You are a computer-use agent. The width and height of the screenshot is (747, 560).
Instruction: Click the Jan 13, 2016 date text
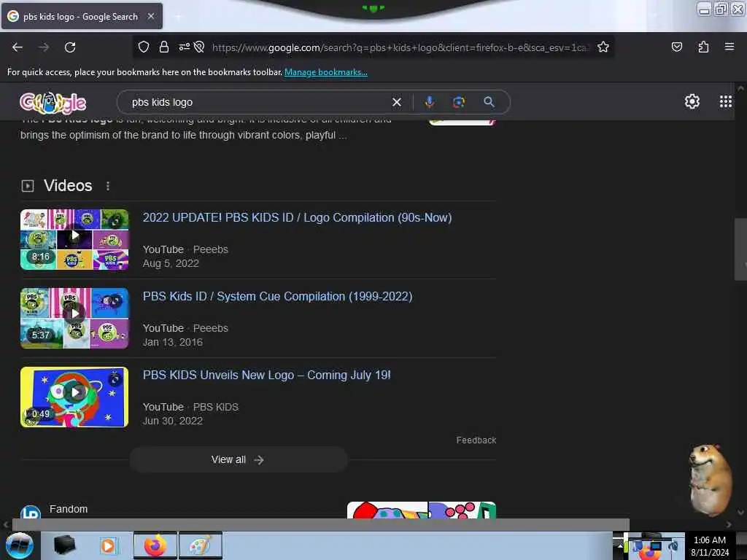pyautogui.click(x=173, y=342)
